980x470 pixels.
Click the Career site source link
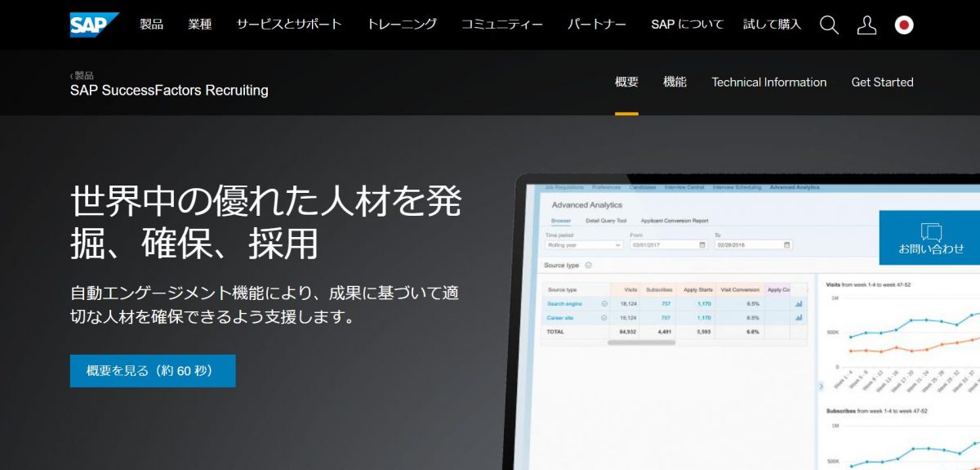pos(560,317)
